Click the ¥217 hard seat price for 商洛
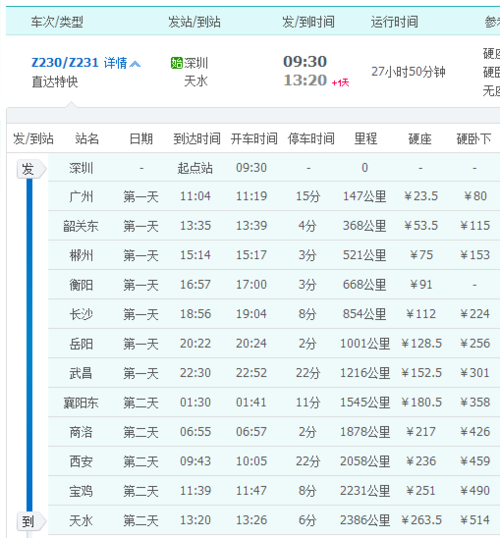Image resolution: width=500 pixels, height=538 pixels. (421, 432)
